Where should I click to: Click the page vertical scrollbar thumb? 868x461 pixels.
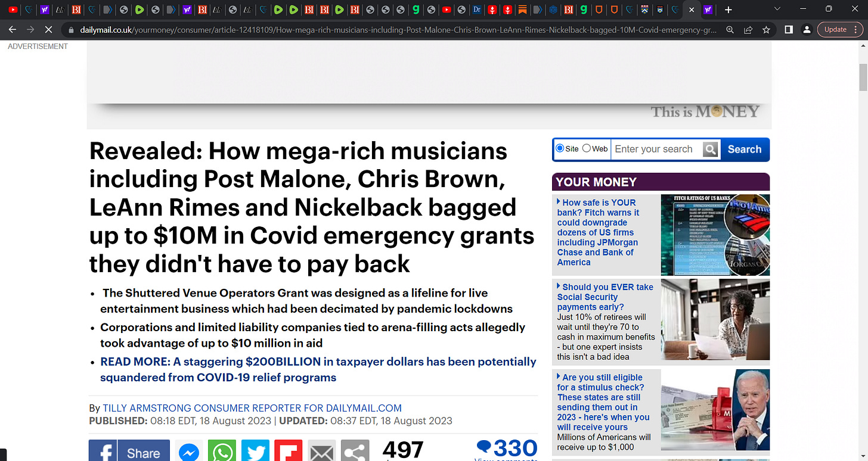click(863, 77)
